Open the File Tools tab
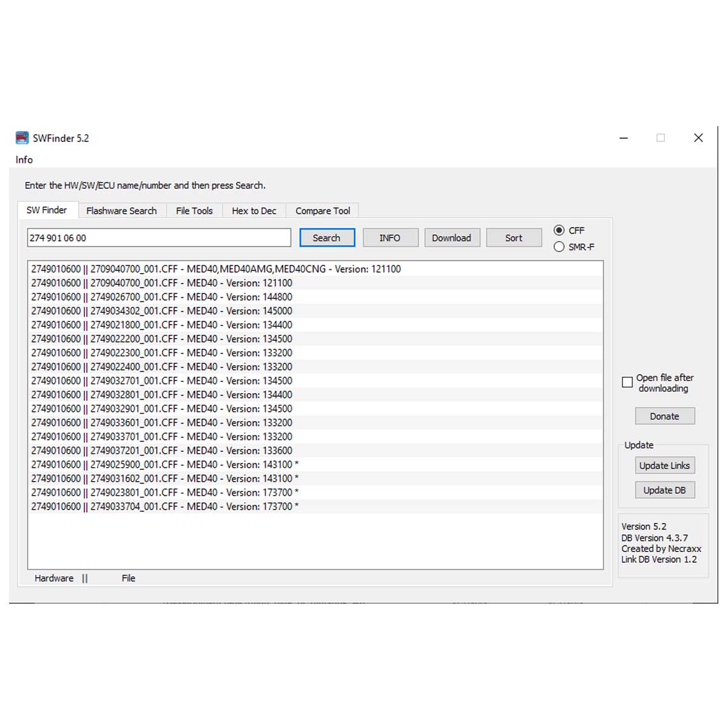Image resolution: width=728 pixels, height=728 pixels. 194,210
